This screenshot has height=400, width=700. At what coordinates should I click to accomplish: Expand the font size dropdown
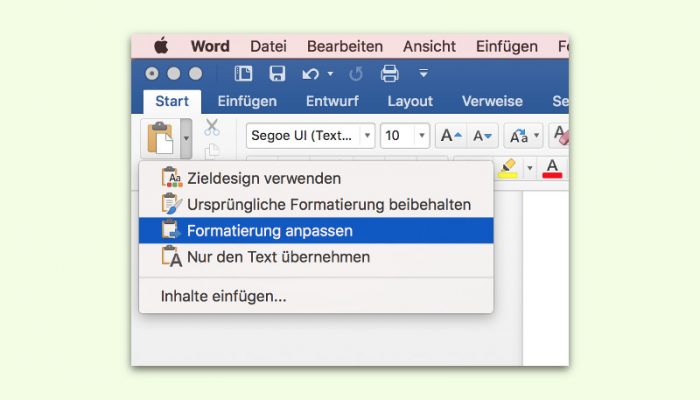(421, 135)
